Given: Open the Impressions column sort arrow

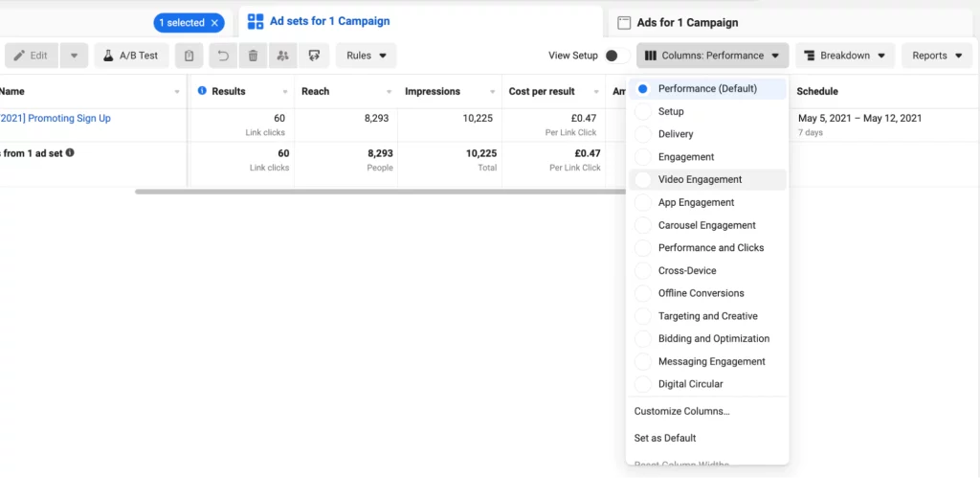Looking at the screenshot, I should (493, 92).
